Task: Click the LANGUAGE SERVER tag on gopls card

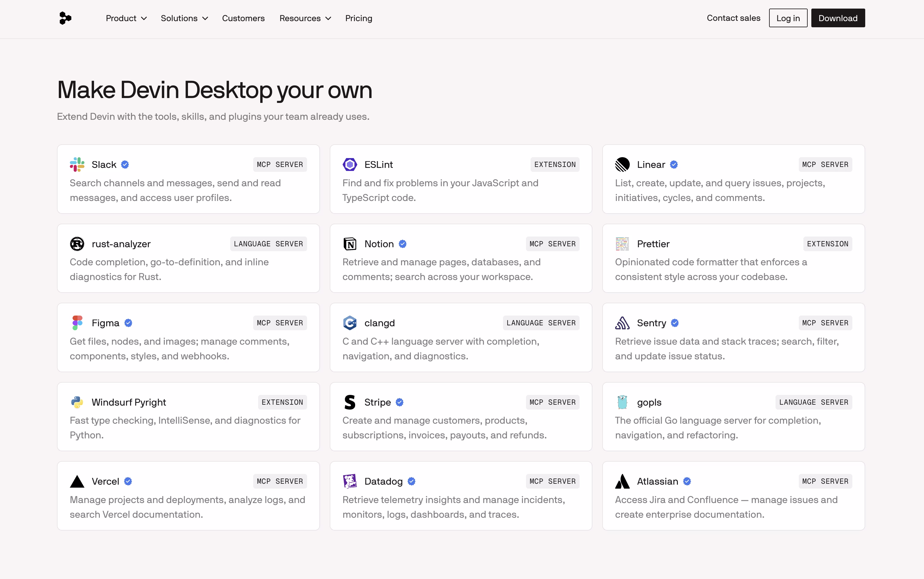Action: click(x=814, y=402)
